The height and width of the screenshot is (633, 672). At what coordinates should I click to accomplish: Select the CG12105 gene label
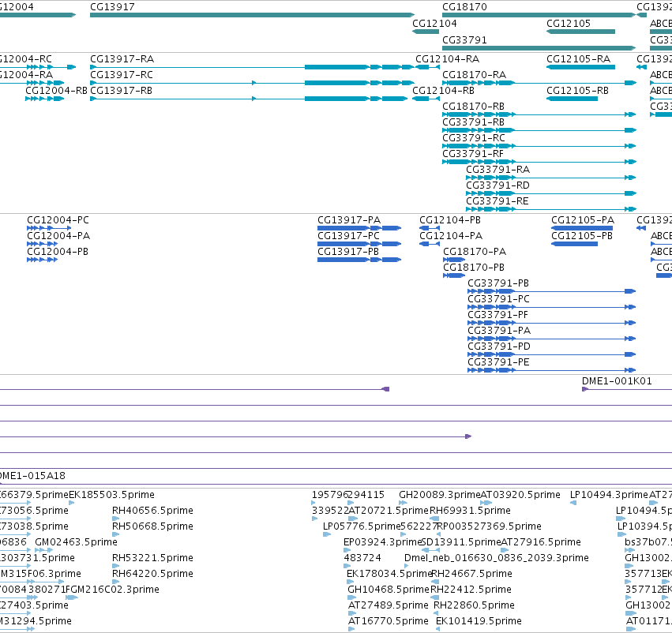tap(569, 24)
